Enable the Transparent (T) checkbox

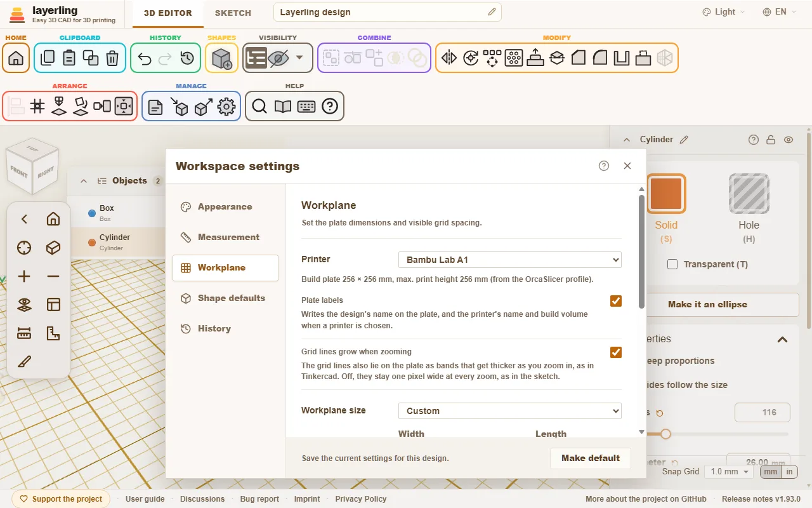tap(672, 264)
